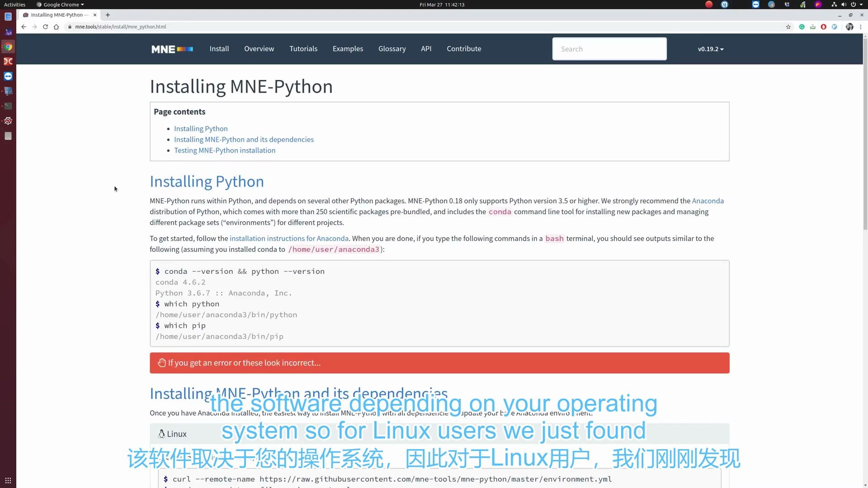
Task: Open the top document app in dock
Action: 8,17
